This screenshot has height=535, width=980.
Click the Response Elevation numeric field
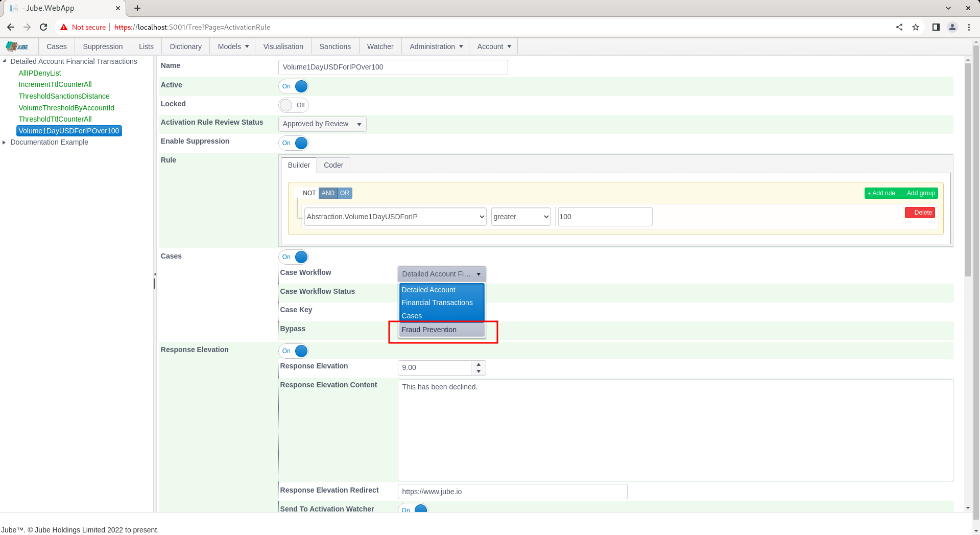pyautogui.click(x=435, y=368)
